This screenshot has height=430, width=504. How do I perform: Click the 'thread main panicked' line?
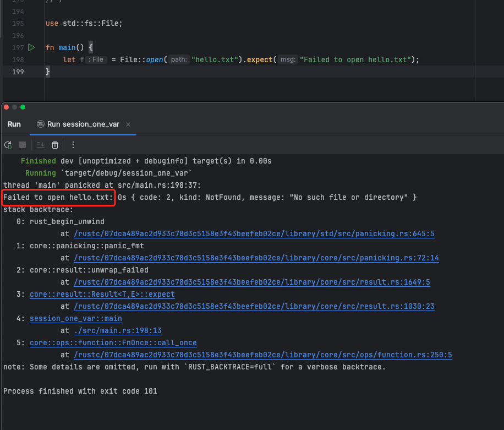pyautogui.click(x=102, y=185)
